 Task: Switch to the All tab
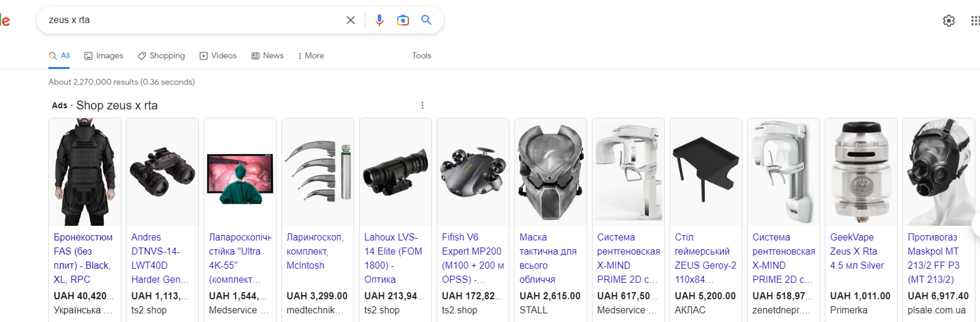pyautogui.click(x=59, y=56)
